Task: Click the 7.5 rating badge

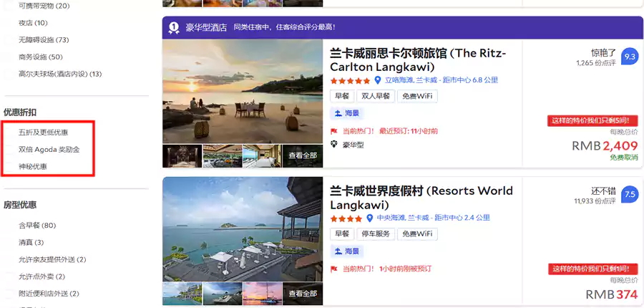Action: tap(629, 195)
